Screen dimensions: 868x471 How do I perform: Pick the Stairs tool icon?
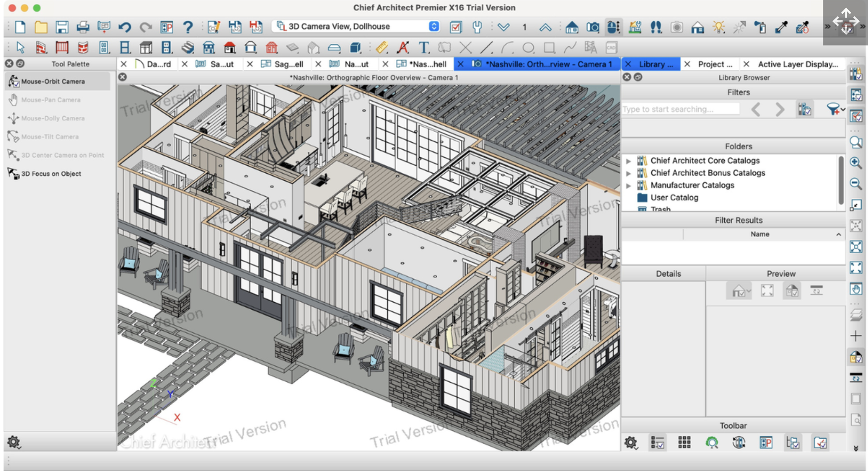[x=187, y=47]
